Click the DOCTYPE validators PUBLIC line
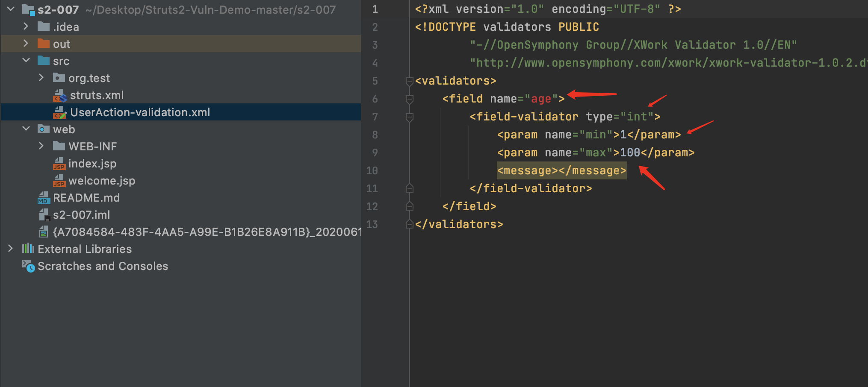Image resolution: width=868 pixels, height=387 pixels. click(507, 27)
